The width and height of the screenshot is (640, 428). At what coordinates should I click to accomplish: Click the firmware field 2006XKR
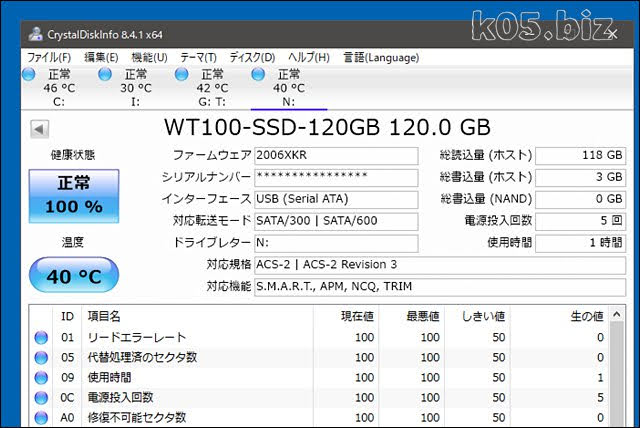(x=336, y=156)
